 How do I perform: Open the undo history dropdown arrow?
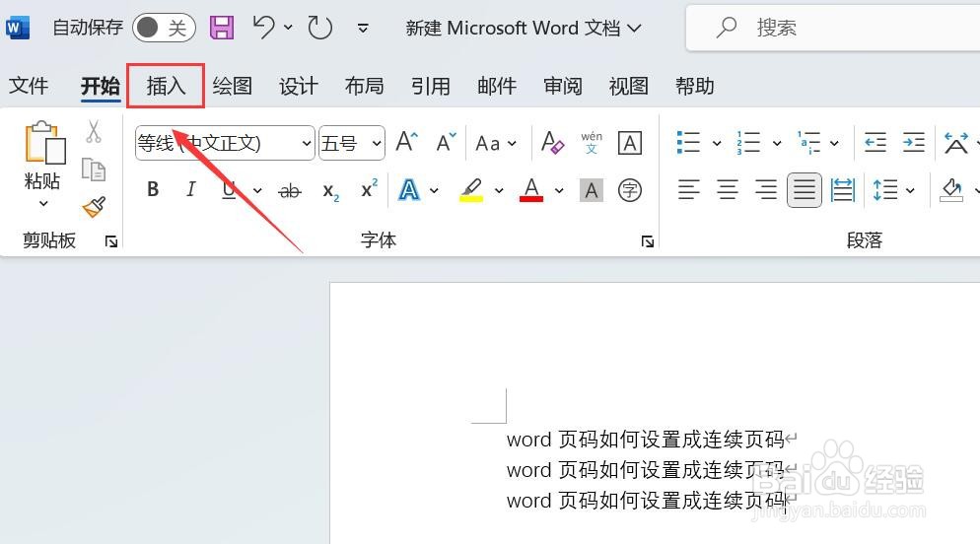tap(288, 28)
